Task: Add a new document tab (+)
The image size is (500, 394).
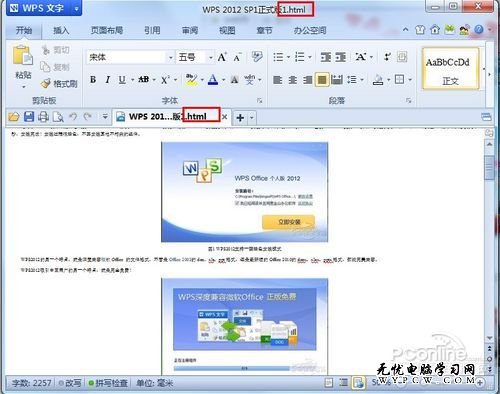Action: coord(240,117)
